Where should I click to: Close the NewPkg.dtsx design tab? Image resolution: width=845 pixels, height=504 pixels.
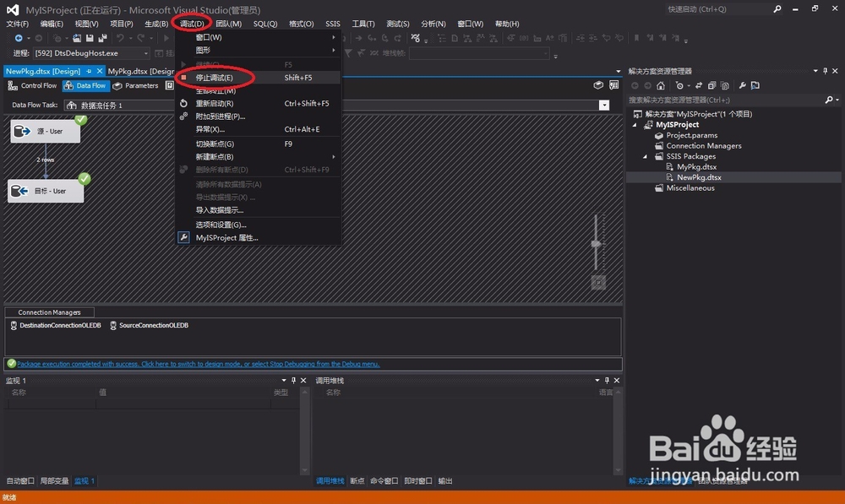[100, 71]
